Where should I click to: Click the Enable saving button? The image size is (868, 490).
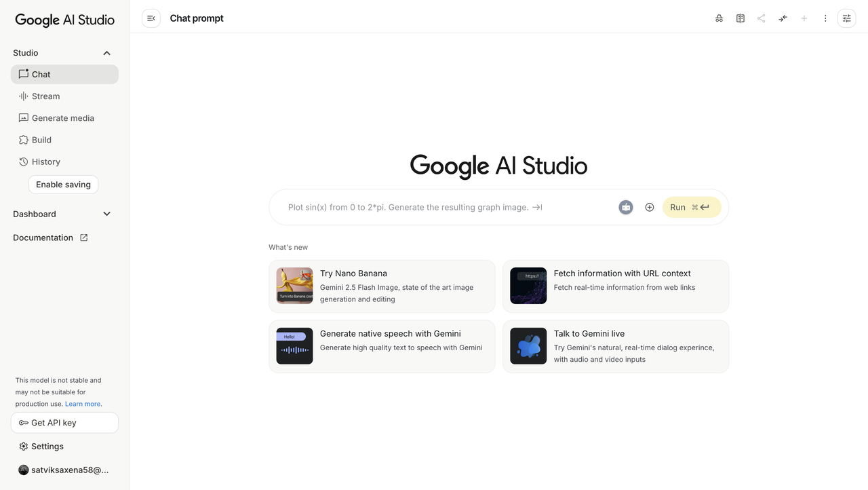63,185
